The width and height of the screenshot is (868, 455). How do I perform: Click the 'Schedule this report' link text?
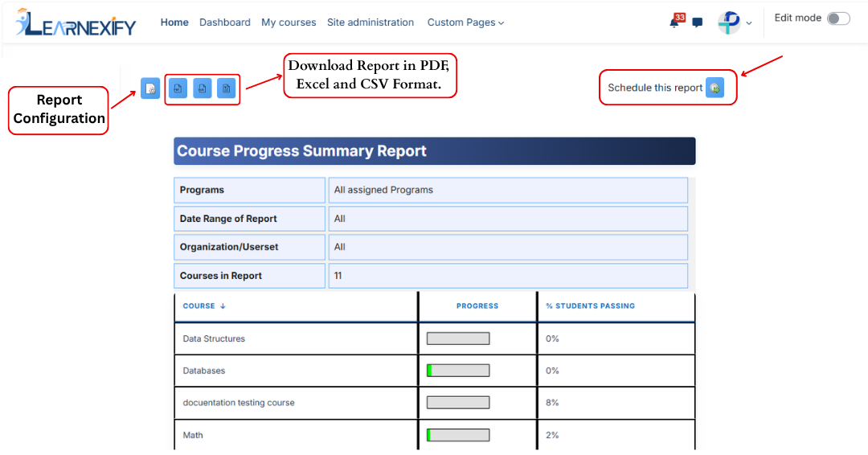point(655,88)
